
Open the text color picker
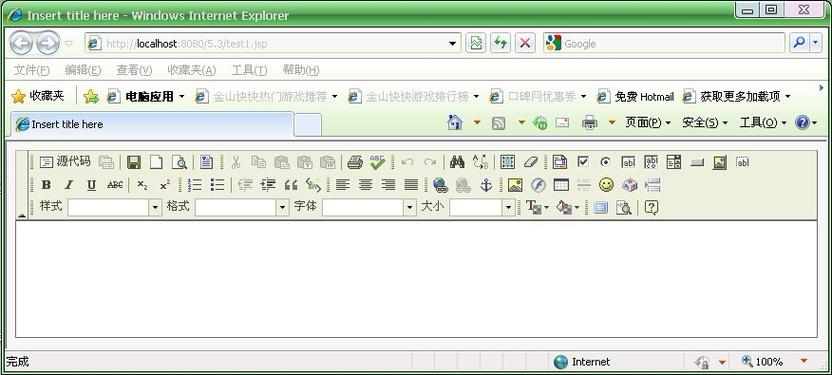pyautogui.click(x=537, y=207)
